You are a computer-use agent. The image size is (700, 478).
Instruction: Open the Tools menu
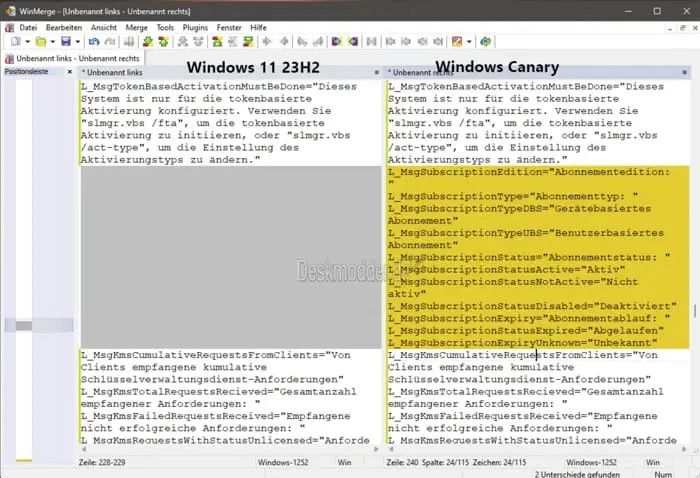tap(165, 28)
